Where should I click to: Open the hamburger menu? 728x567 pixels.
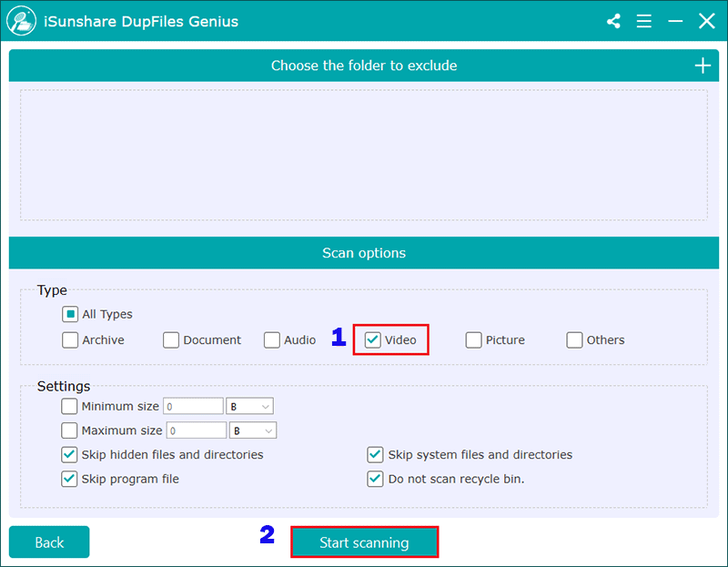pos(643,20)
